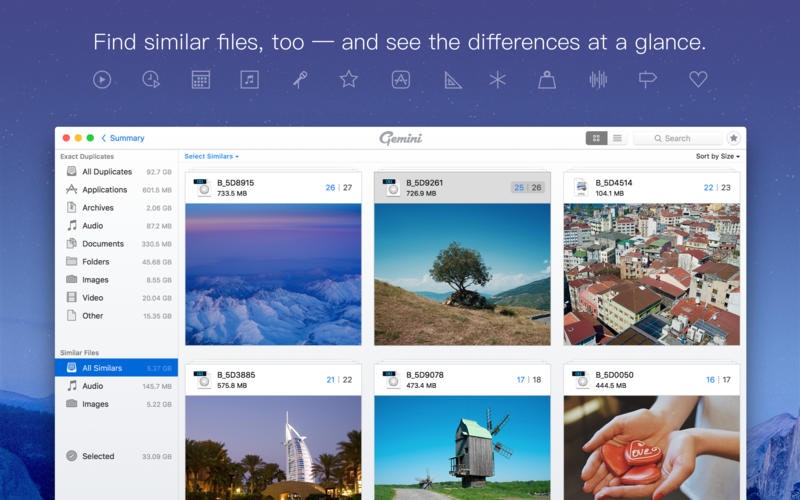Click the 17 | 18 counter on B_5D9078
Image resolution: width=800 pixels, height=500 pixels.
(529, 380)
